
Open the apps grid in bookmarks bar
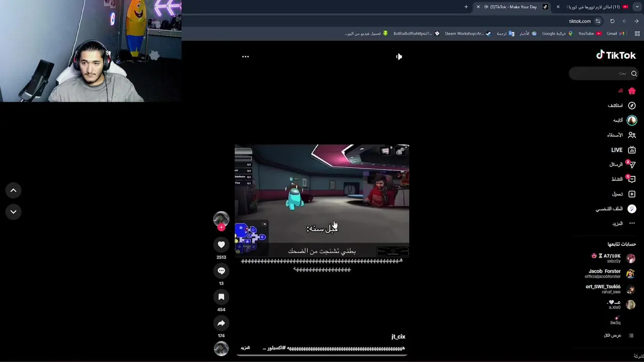tap(637, 34)
